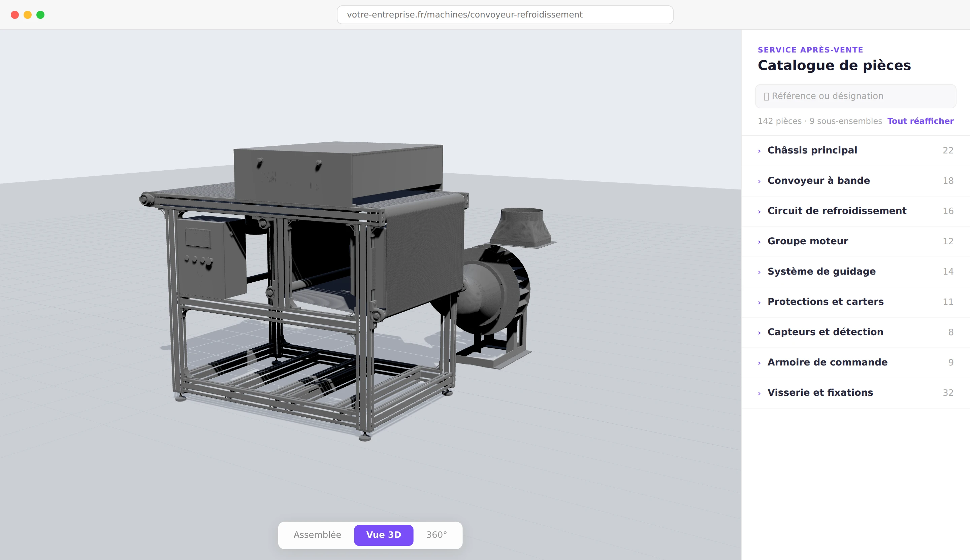Screen dimensions: 970x560
Task: Switch to the 360° view
Action: pos(437,535)
